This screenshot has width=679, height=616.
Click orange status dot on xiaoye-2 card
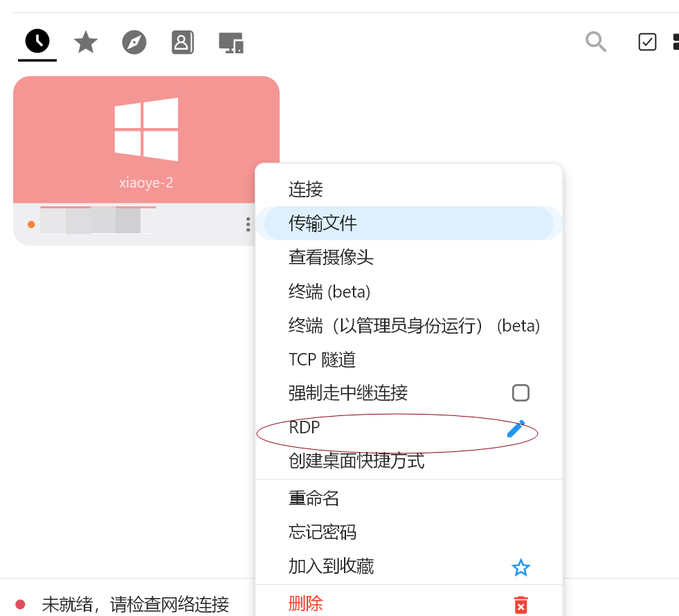pos(31,224)
